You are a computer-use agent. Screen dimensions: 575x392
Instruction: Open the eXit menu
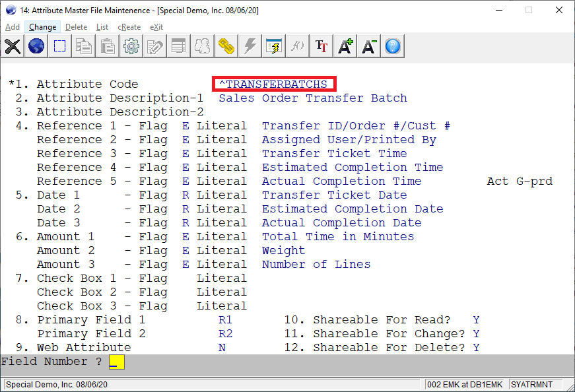[156, 27]
